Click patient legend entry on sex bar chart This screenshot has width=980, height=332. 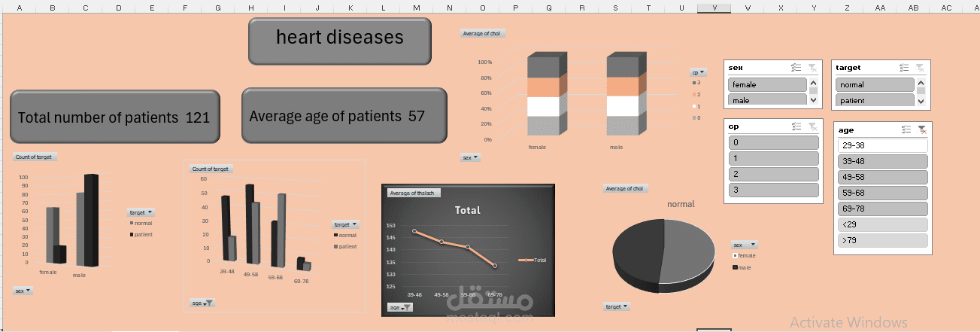(141, 235)
